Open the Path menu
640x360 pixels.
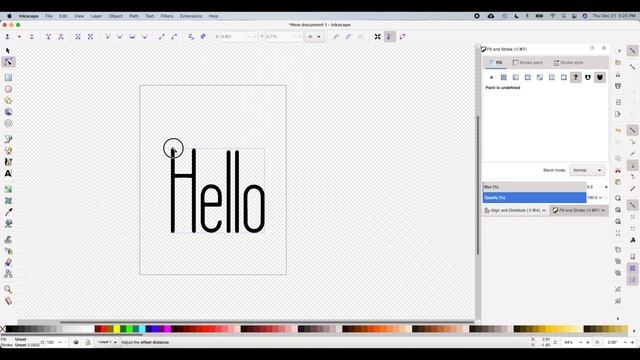(134, 16)
